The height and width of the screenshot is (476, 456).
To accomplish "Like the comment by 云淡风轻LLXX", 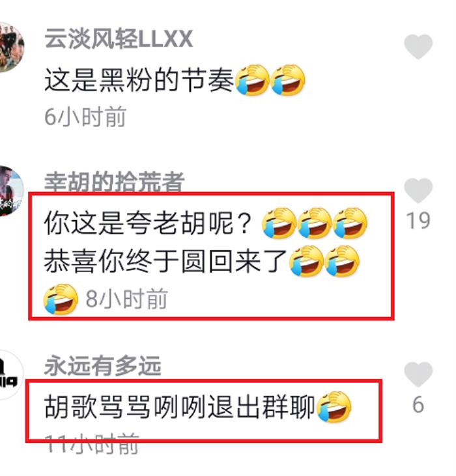I will pos(418,47).
